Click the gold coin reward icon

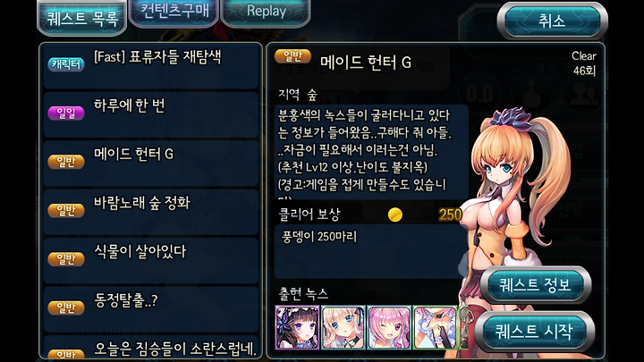point(395,215)
